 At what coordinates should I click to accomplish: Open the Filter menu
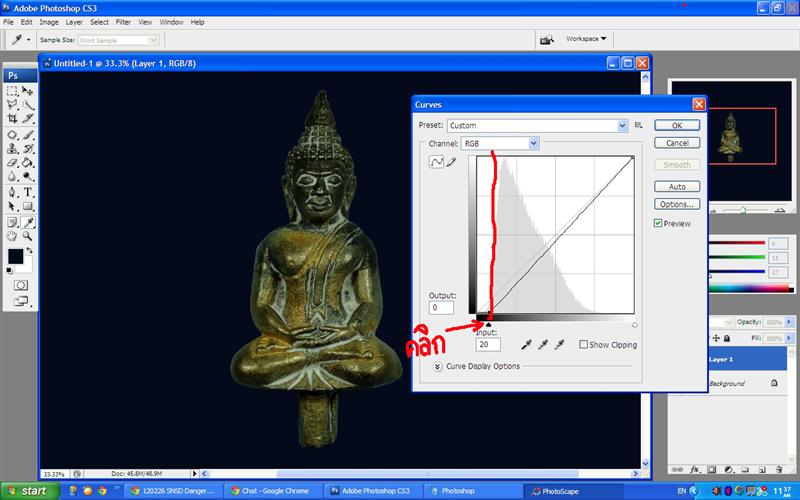point(123,21)
